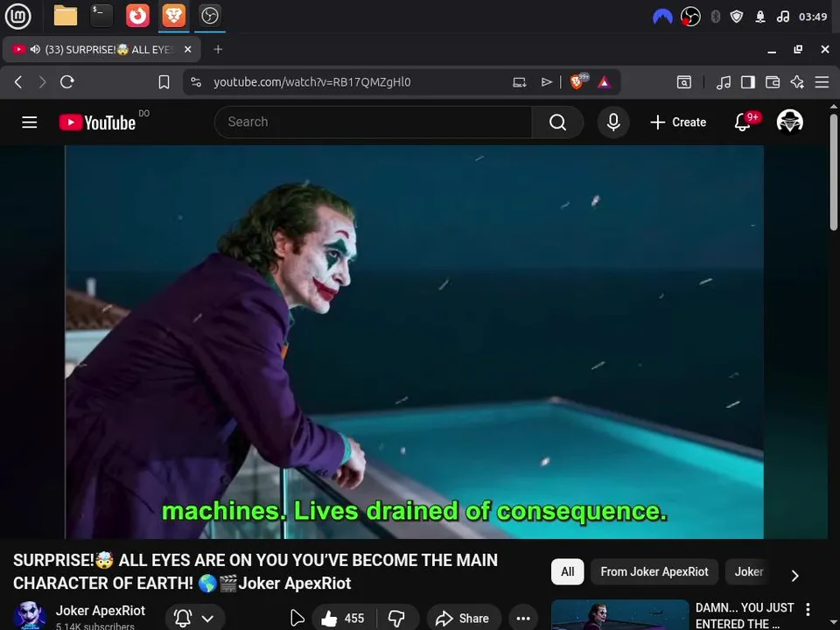
Task: Reload the current YouTube page
Action: (x=67, y=82)
